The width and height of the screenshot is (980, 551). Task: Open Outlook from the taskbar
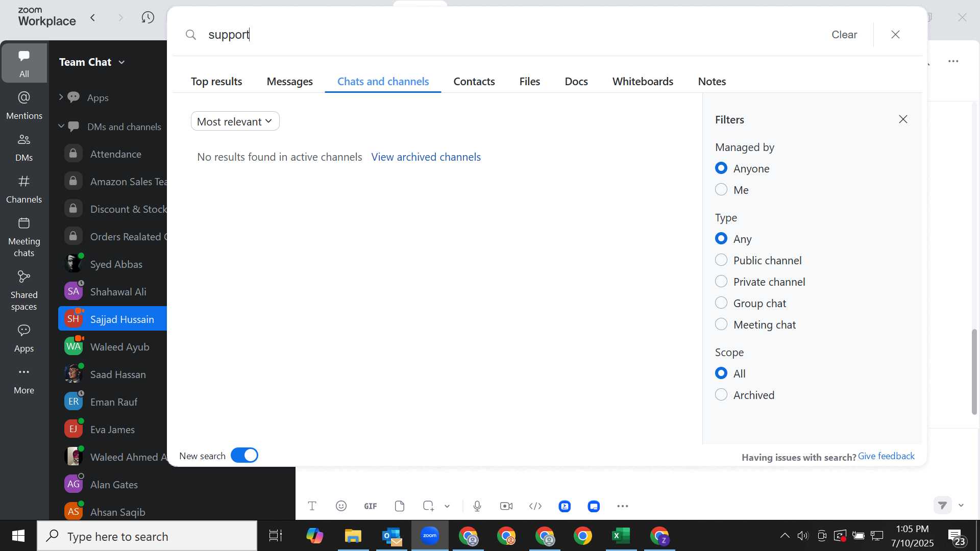[391, 536]
